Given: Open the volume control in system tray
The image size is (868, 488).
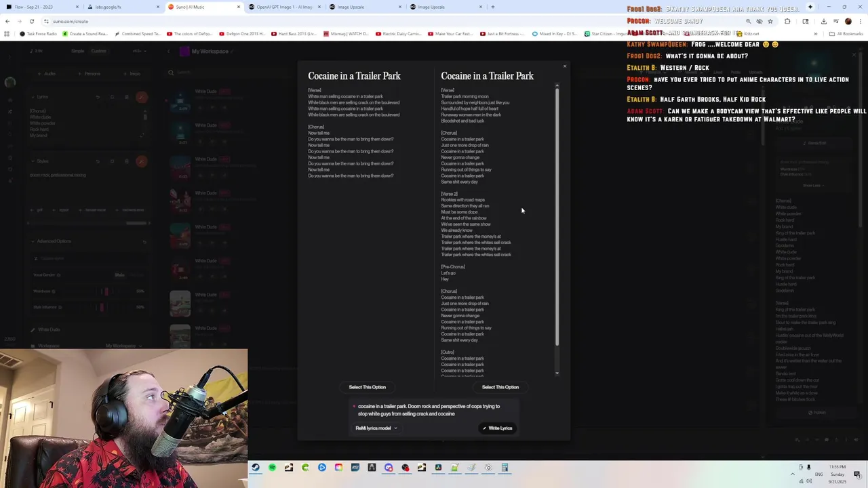Looking at the screenshot, I should 809,481.
